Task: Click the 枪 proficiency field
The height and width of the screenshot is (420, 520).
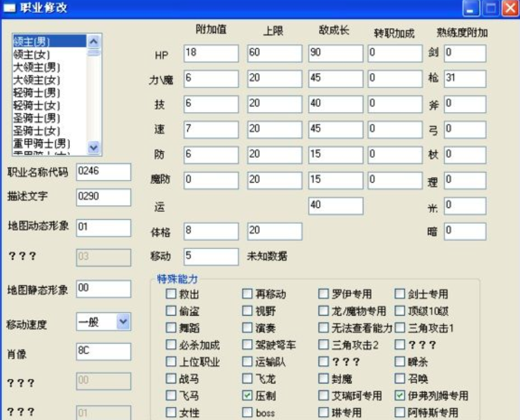Action: click(x=465, y=78)
